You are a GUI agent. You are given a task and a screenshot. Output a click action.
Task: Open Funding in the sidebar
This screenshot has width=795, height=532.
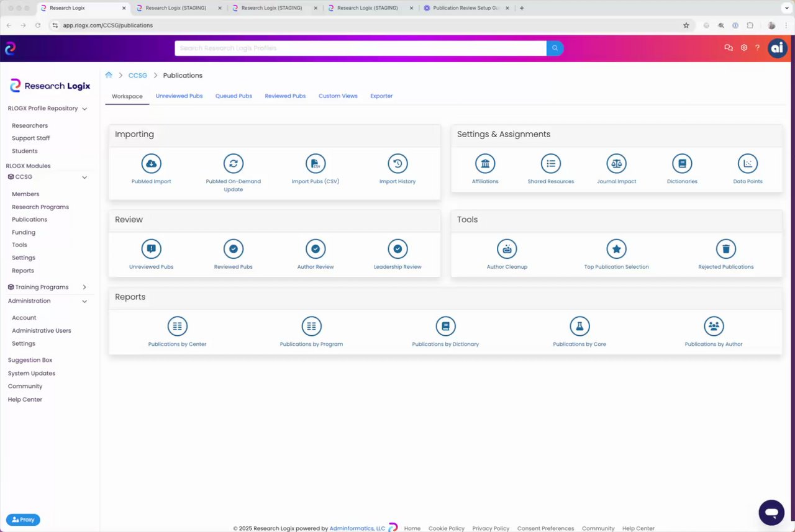click(x=24, y=232)
